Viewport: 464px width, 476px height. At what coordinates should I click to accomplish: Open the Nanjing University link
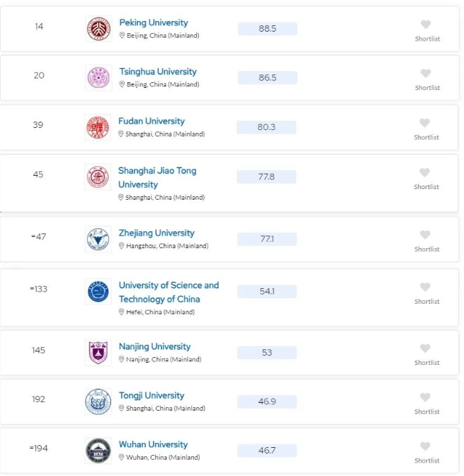click(155, 347)
